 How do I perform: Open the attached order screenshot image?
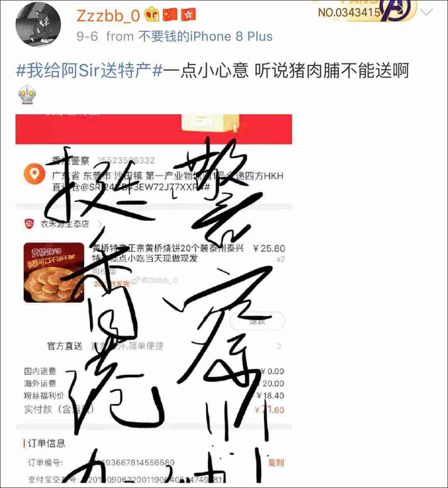(x=154, y=298)
